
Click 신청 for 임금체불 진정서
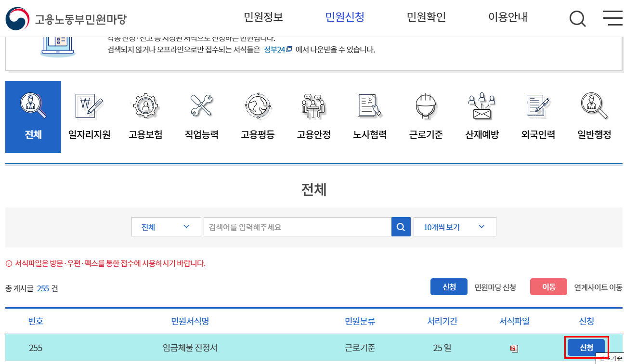pyautogui.click(x=586, y=348)
